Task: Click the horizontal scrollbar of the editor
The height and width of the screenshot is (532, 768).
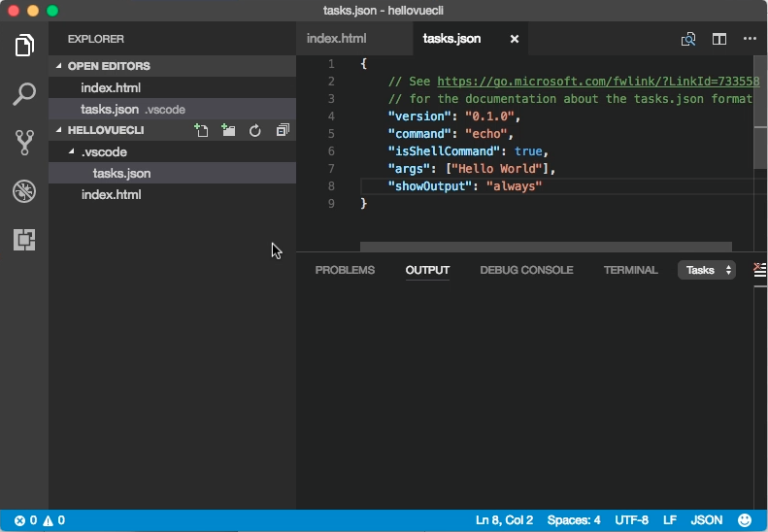Action: pos(546,247)
